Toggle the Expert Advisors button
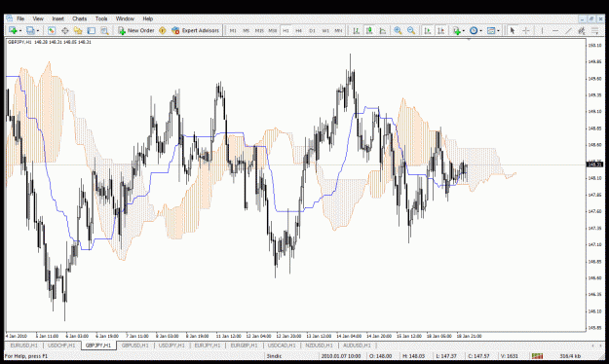The height and width of the screenshot is (364, 609). [195, 30]
